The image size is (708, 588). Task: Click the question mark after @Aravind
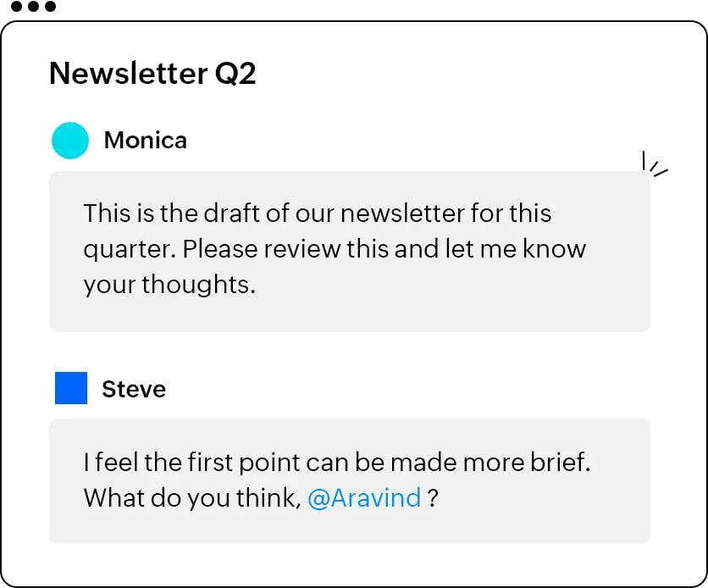433,498
